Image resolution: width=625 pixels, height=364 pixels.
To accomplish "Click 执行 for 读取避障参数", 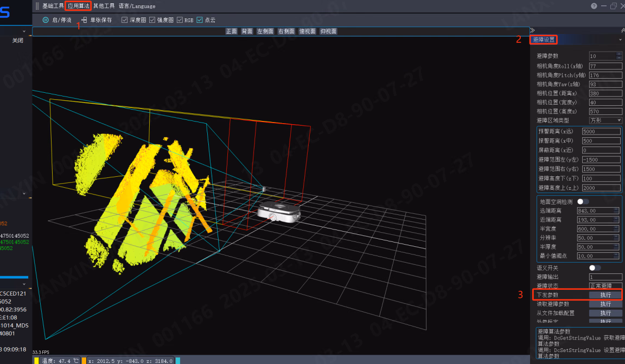I will pos(605,304).
